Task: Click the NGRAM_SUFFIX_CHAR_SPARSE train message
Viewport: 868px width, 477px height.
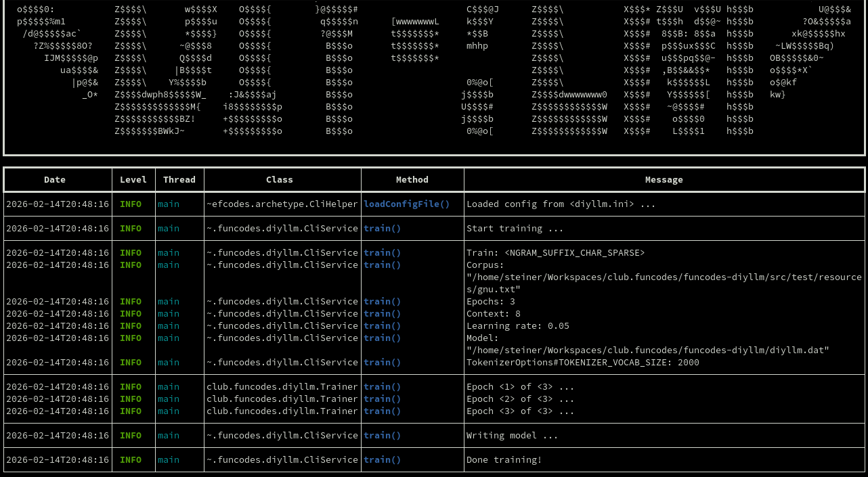Action: pyautogui.click(x=555, y=252)
